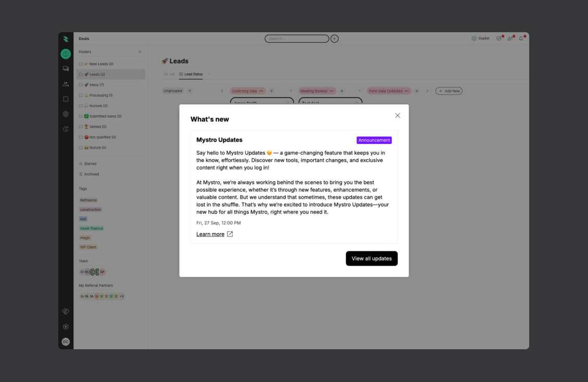Click the View all updates button
The width and height of the screenshot is (588, 382).
[x=372, y=258]
